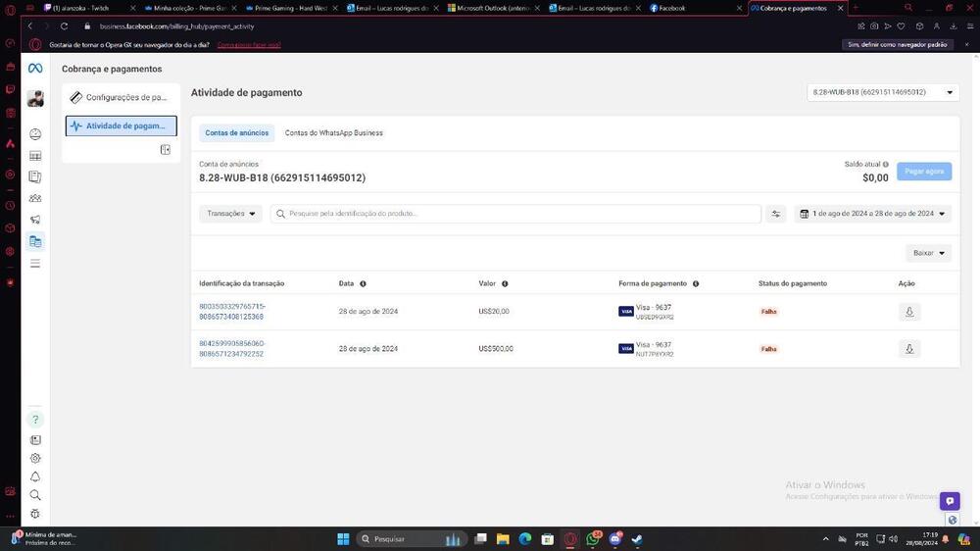The height and width of the screenshot is (551, 980).
Task: Expand the Baixar download dropdown
Action: coord(928,253)
